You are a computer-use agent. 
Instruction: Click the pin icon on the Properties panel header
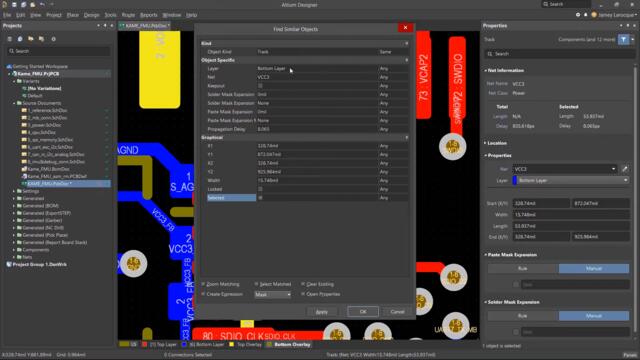coord(628,25)
